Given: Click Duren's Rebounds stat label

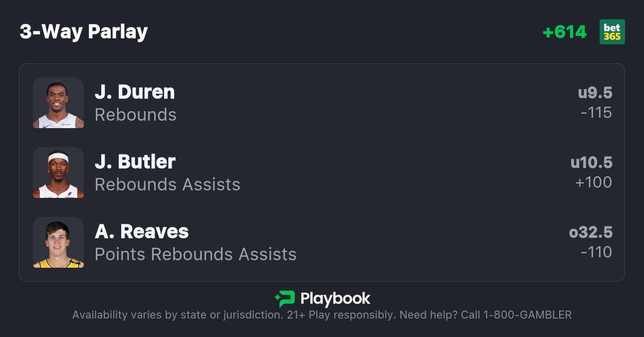Looking at the screenshot, I should [136, 115].
